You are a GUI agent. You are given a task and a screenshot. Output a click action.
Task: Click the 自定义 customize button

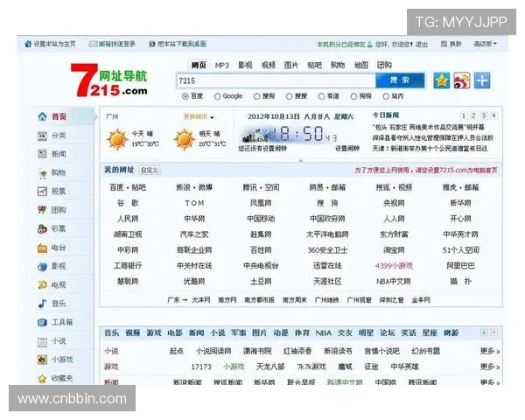click(150, 170)
